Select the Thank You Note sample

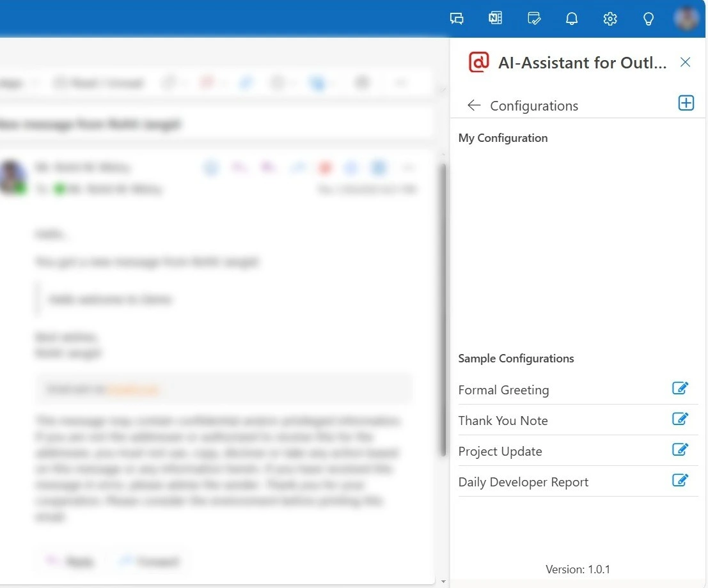click(x=503, y=420)
